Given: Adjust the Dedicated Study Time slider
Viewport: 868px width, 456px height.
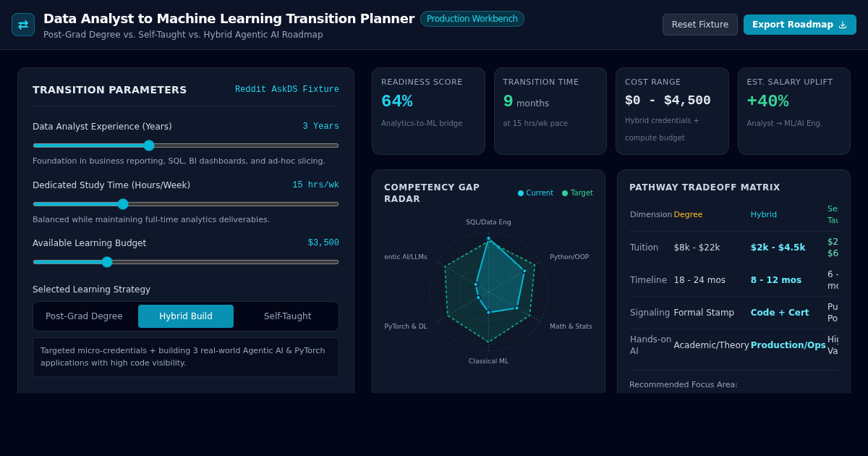Looking at the screenshot, I should pyautogui.click(x=186, y=204).
